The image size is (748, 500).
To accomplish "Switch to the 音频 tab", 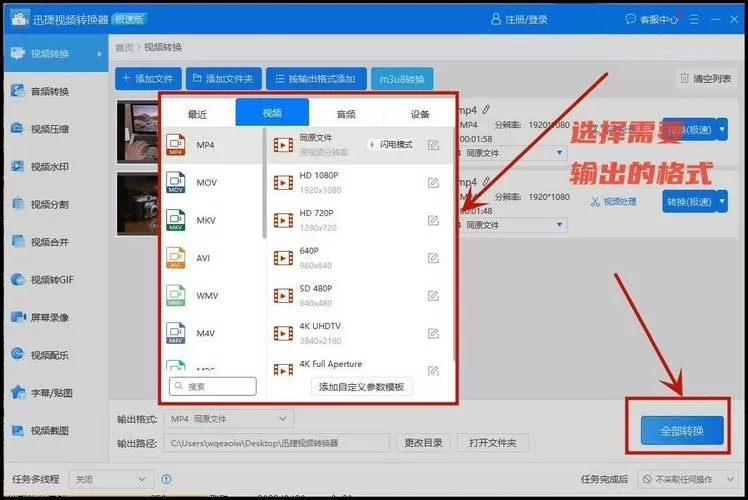I will 346,114.
